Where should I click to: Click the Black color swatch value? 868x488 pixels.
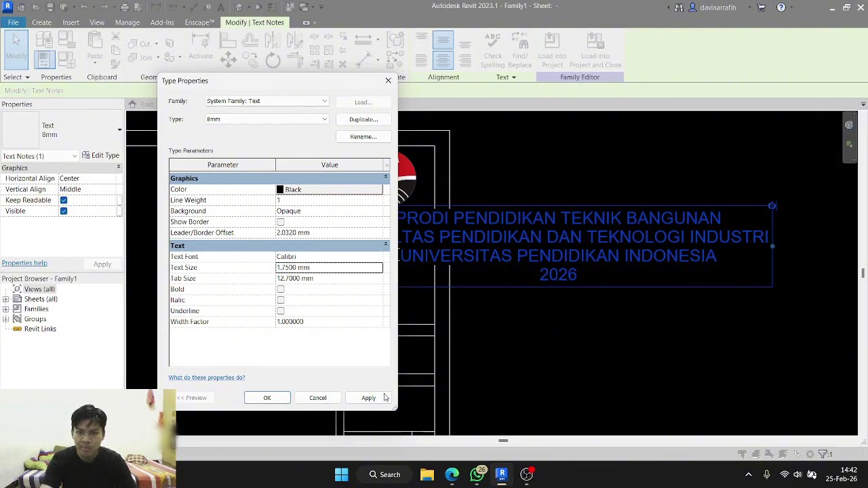point(329,190)
